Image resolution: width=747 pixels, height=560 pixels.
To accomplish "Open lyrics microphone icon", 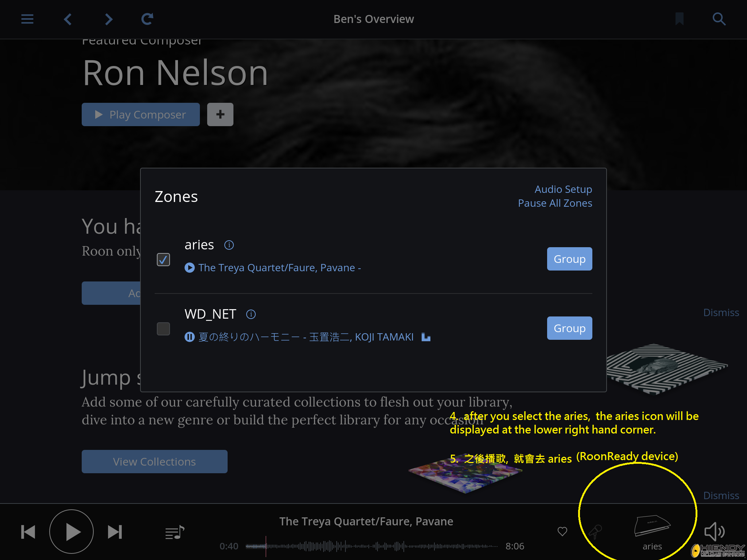I will coord(595,532).
